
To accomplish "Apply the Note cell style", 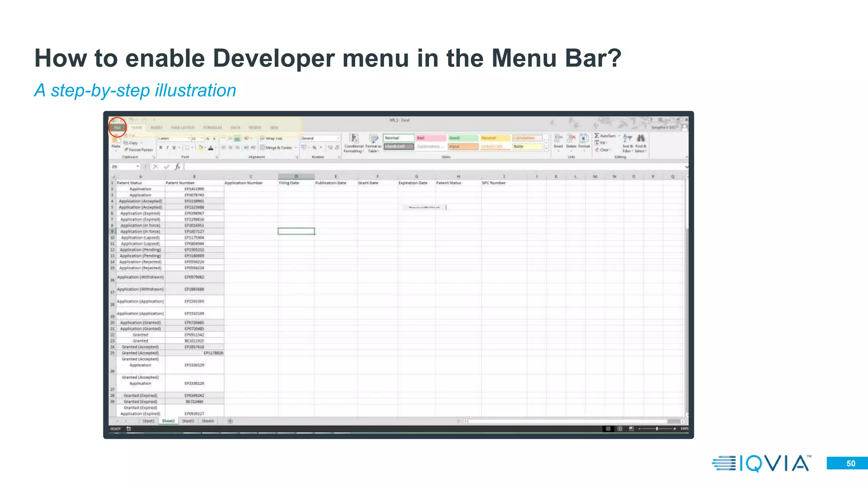I will [x=527, y=147].
